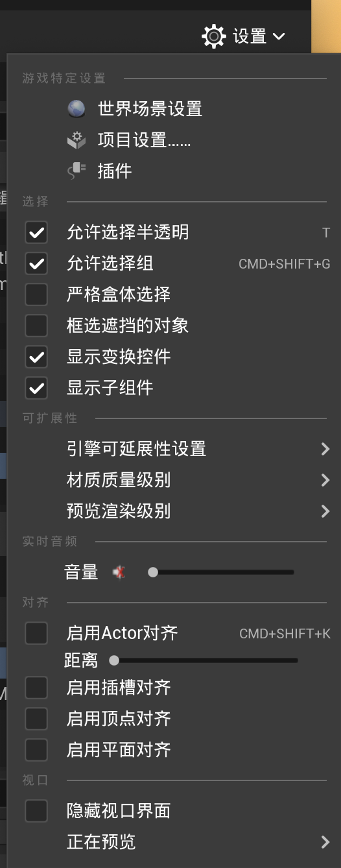The height and width of the screenshot is (868, 341).
Task: Enable 严格盒体选择 checkbox
Action: pyautogui.click(x=36, y=295)
